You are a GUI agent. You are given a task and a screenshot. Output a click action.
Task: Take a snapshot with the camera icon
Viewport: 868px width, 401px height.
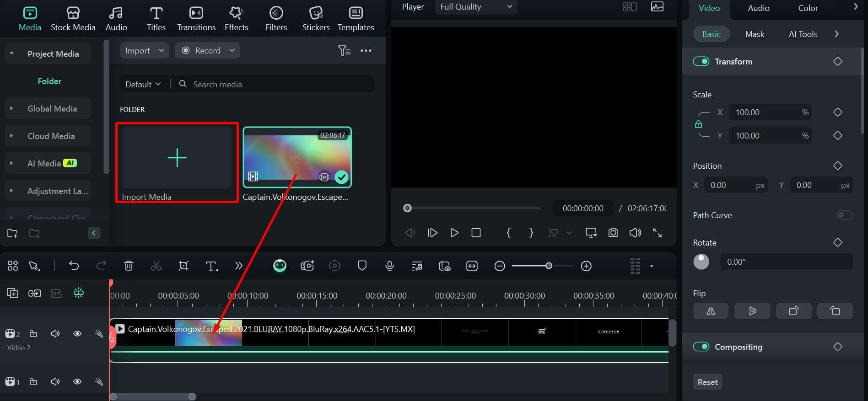pos(613,233)
